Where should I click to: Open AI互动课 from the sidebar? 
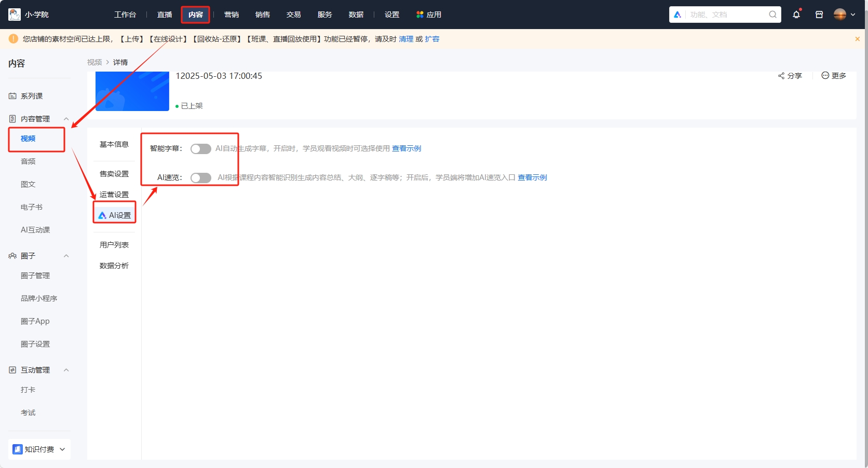coord(35,229)
